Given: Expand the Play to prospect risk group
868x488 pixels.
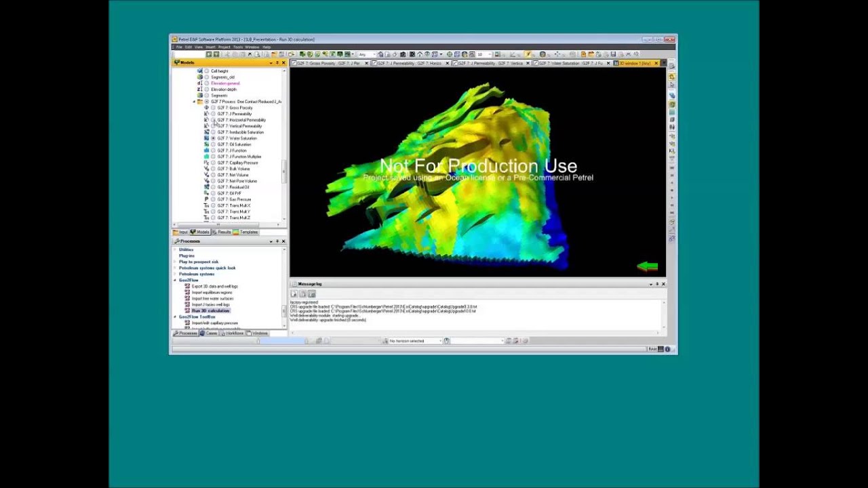Looking at the screenshot, I should coord(175,262).
